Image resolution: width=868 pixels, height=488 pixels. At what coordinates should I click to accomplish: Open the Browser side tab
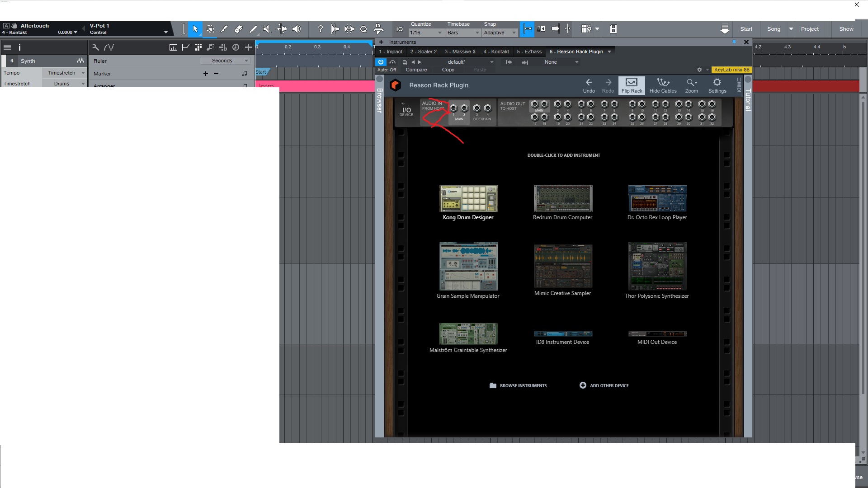point(380,100)
